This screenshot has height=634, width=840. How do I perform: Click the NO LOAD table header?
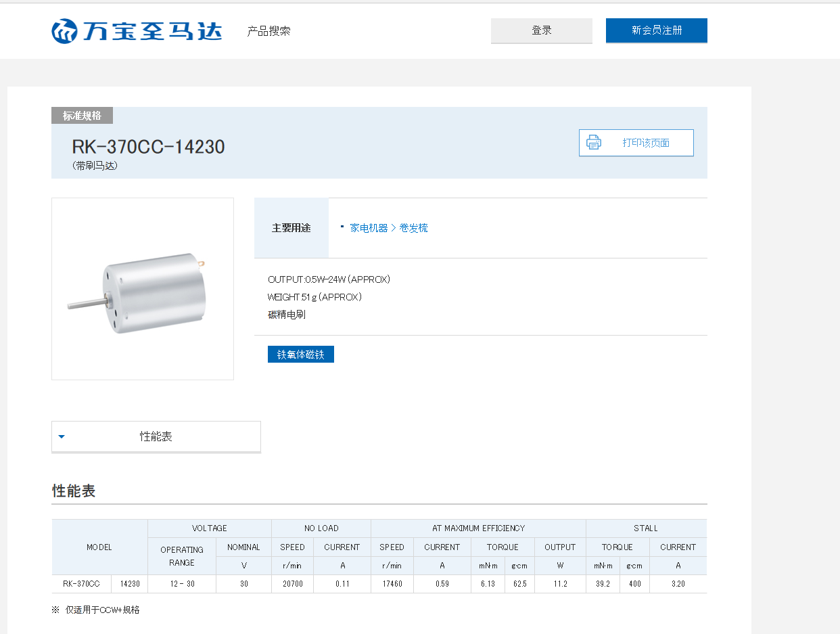[x=321, y=528]
